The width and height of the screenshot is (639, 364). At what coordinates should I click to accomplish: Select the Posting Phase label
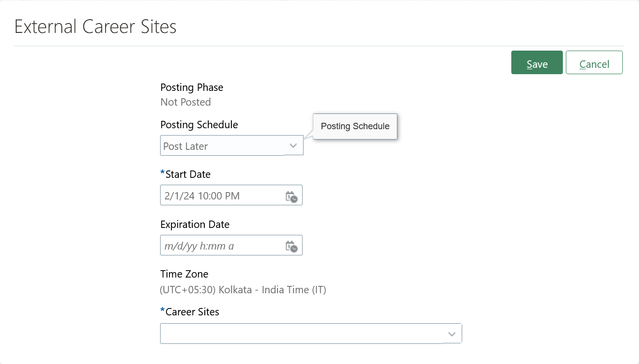(x=192, y=87)
